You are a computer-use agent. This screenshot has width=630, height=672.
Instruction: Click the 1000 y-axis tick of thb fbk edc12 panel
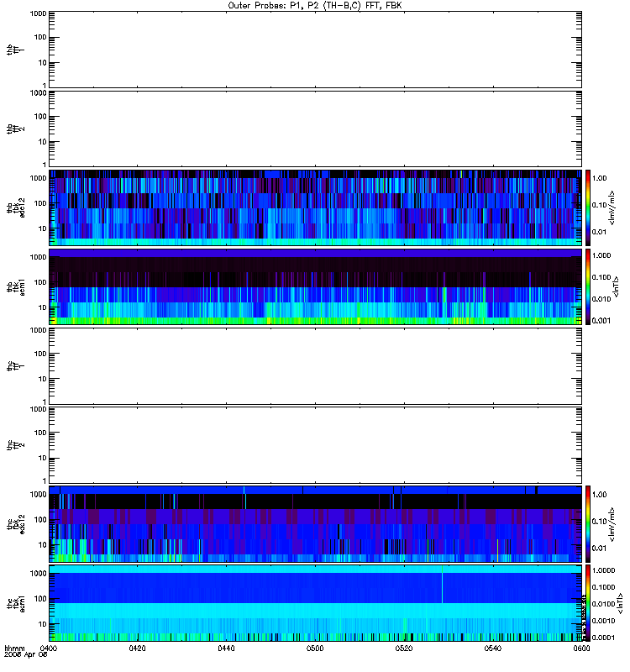(x=38, y=178)
